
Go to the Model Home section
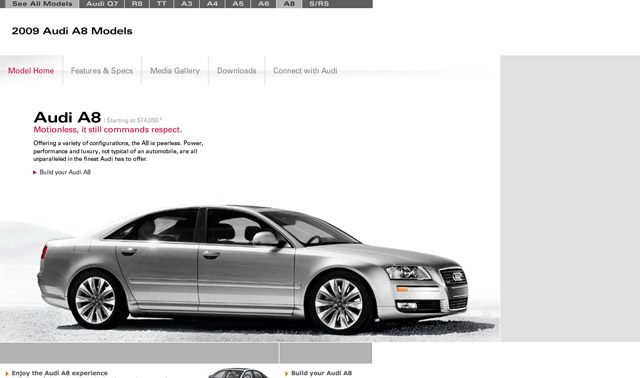point(31,71)
